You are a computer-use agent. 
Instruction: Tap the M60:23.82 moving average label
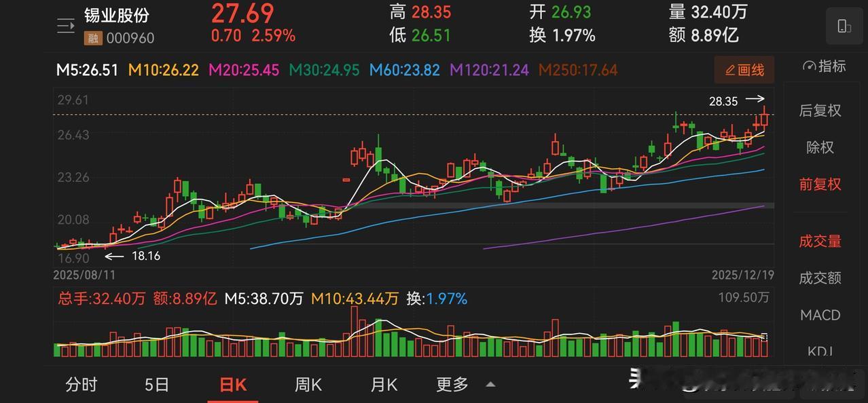click(404, 70)
